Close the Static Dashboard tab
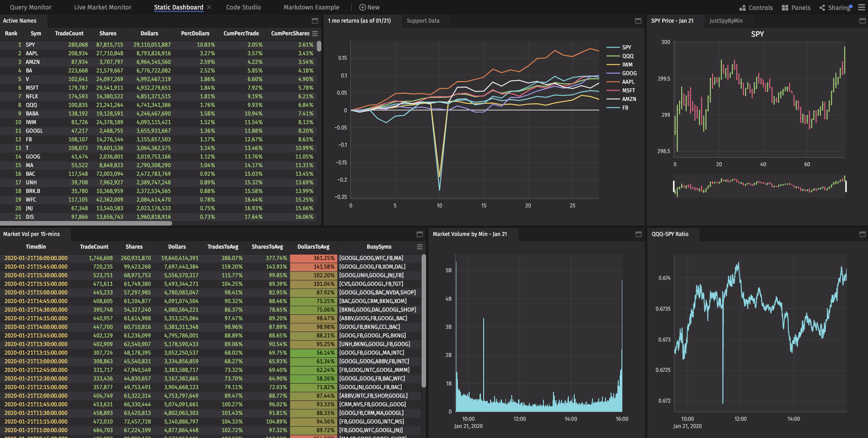 coord(209,7)
